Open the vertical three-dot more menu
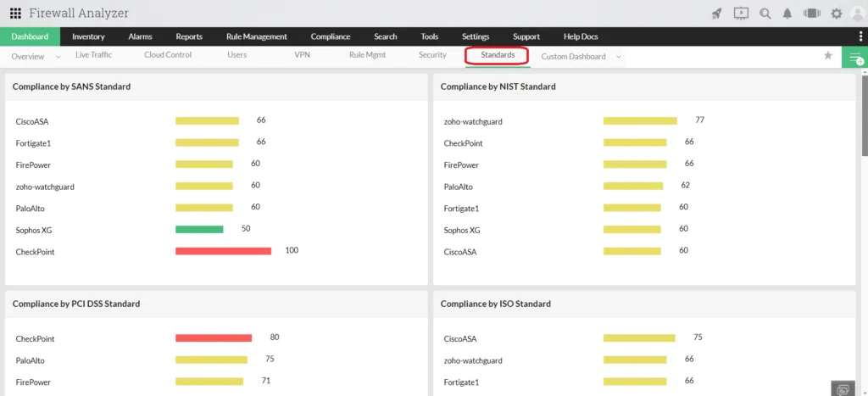The width and height of the screenshot is (868, 396). click(860, 36)
